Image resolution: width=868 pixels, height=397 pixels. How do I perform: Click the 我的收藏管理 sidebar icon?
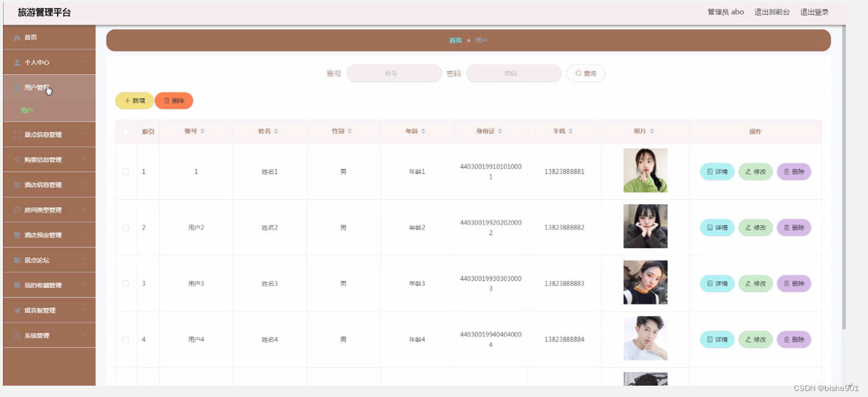(x=17, y=285)
